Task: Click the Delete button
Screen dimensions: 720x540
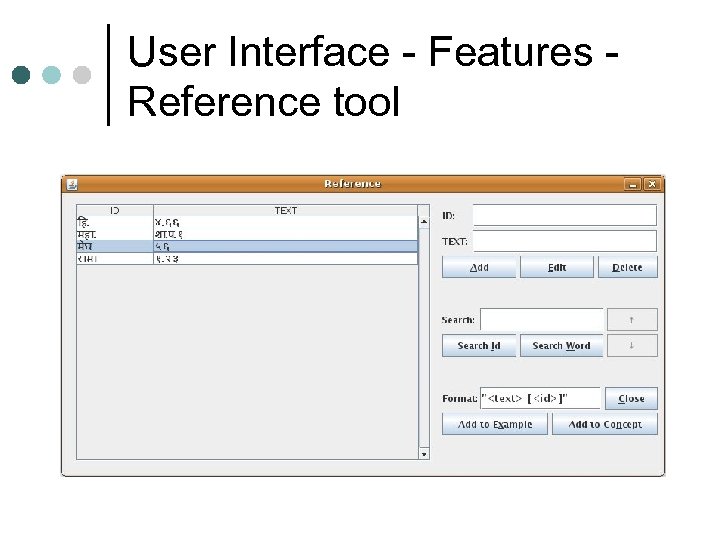Action: [627, 267]
